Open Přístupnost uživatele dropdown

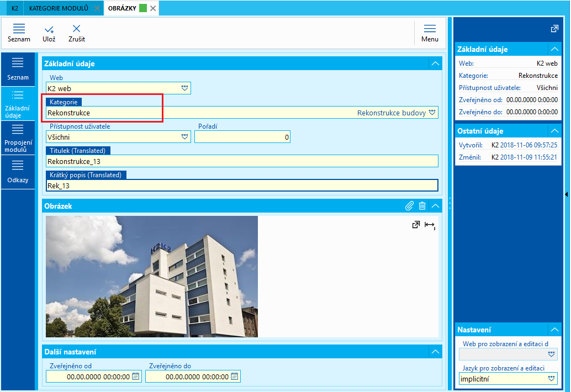click(184, 137)
